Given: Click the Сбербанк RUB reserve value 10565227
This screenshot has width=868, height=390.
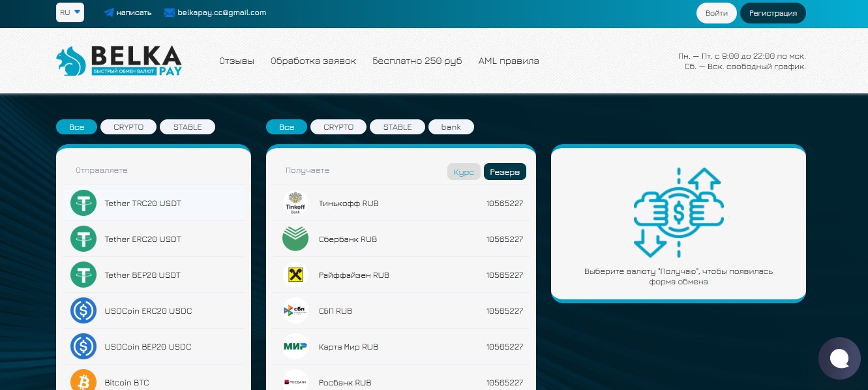Looking at the screenshot, I should point(505,239).
